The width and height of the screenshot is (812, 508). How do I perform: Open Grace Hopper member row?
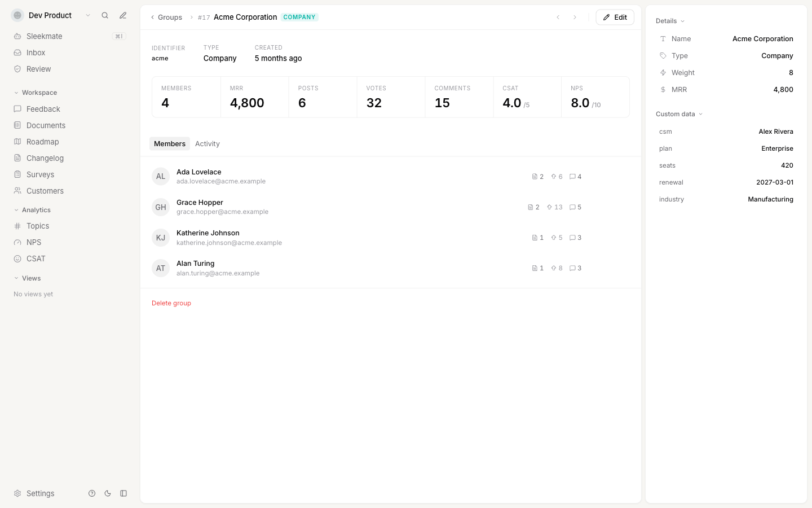coord(390,207)
